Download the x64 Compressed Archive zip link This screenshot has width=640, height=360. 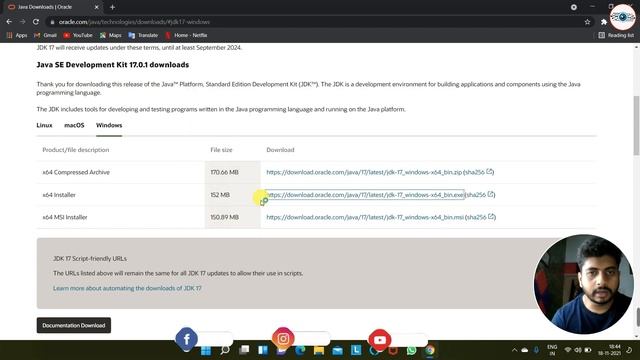click(364, 172)
